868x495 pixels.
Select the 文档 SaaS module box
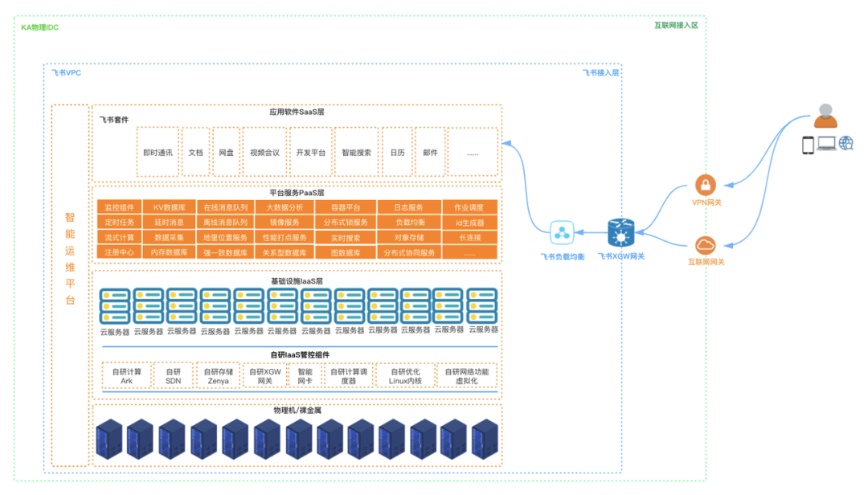[x=196, y=152]
